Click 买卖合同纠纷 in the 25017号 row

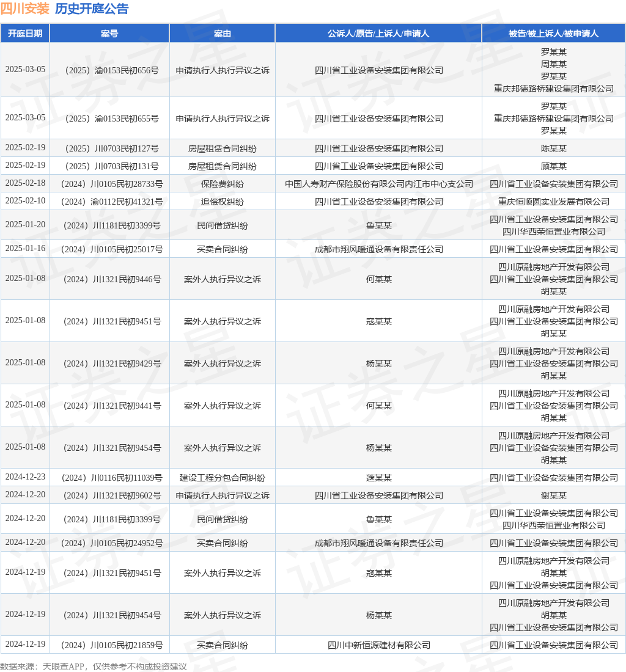coord(222,249)
